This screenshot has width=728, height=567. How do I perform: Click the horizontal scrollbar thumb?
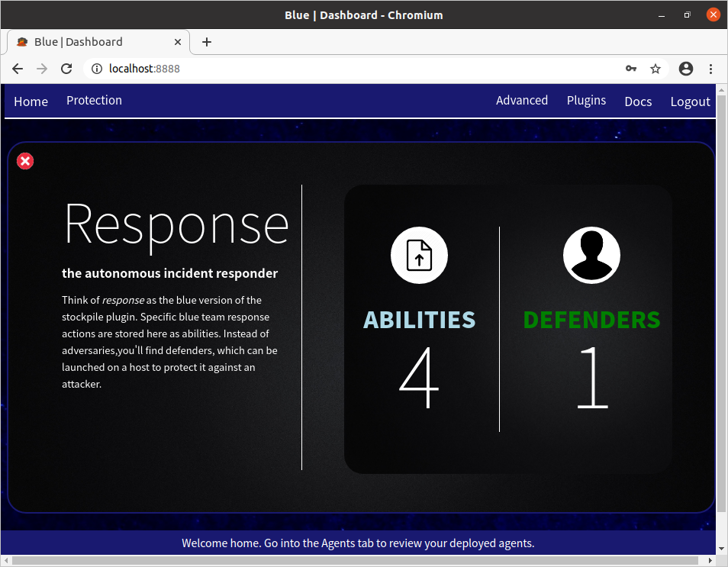pyautogui.click(x=355, y=560)
